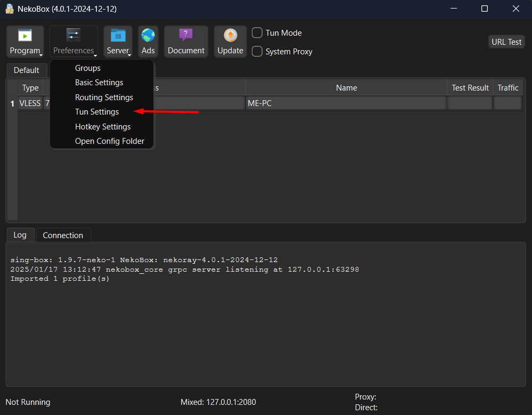Click the Update arrow icon
The height and width of the screenshot is (415, 532).
[x=231, y=36]
